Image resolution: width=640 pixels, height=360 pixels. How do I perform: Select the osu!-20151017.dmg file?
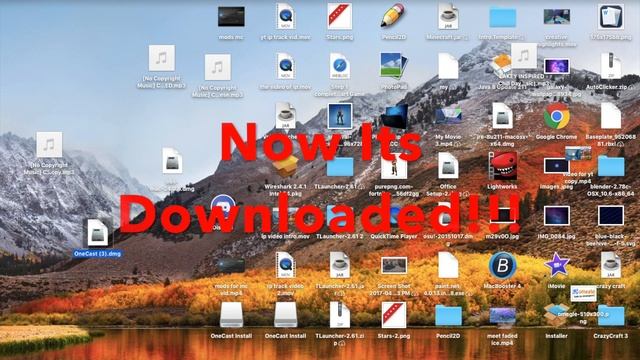click(448, 216)
